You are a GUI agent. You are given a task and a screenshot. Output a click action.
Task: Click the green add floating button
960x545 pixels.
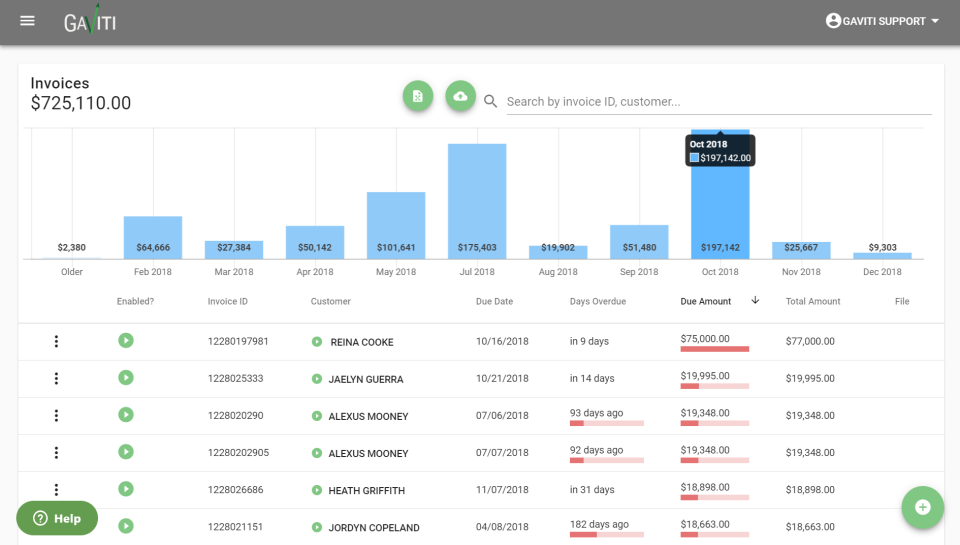pyautogui.click(x=922, y=507)
